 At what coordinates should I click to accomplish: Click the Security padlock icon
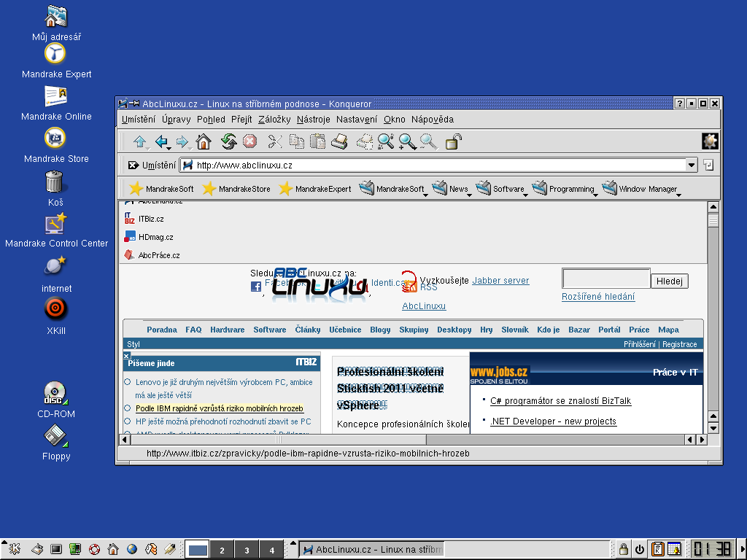453,141
